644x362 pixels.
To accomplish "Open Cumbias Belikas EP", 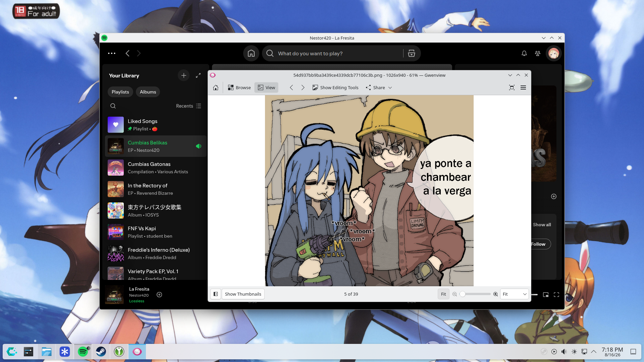I will click(x=156, y=146).
